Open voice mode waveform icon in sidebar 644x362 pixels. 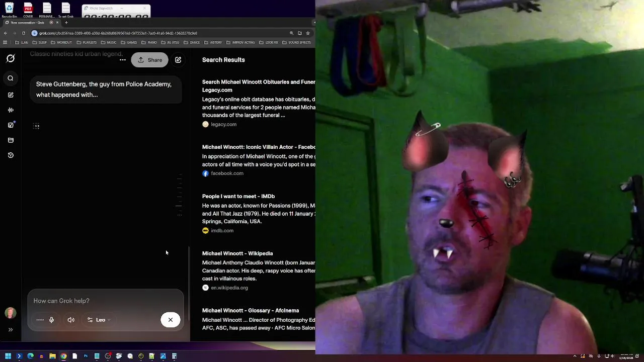(11, 110)
